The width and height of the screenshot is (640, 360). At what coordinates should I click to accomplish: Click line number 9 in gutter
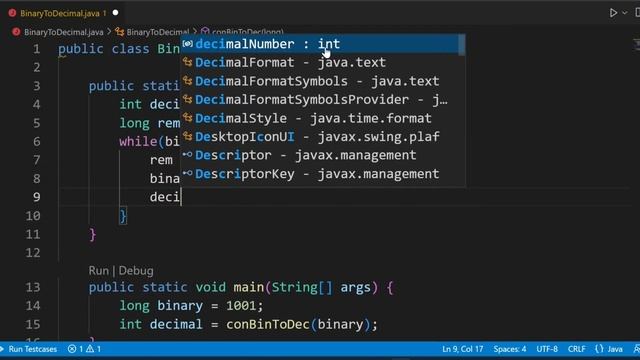(36, 197)
